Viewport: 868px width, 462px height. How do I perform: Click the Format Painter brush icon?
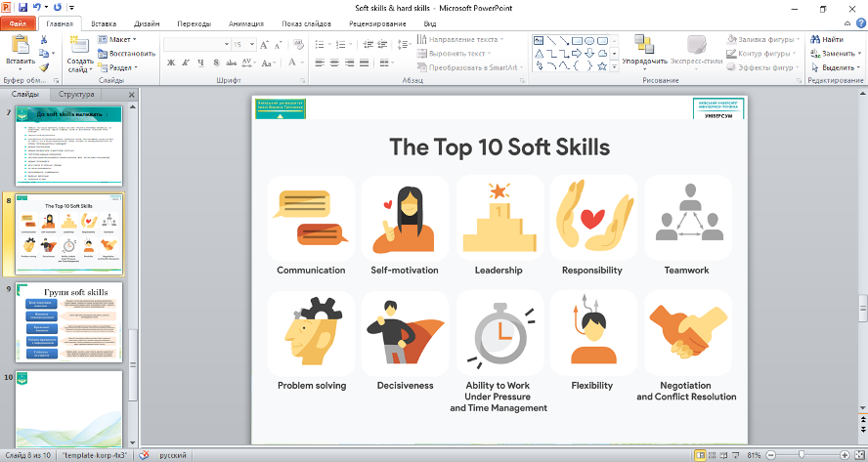click(x=44, y=67)
